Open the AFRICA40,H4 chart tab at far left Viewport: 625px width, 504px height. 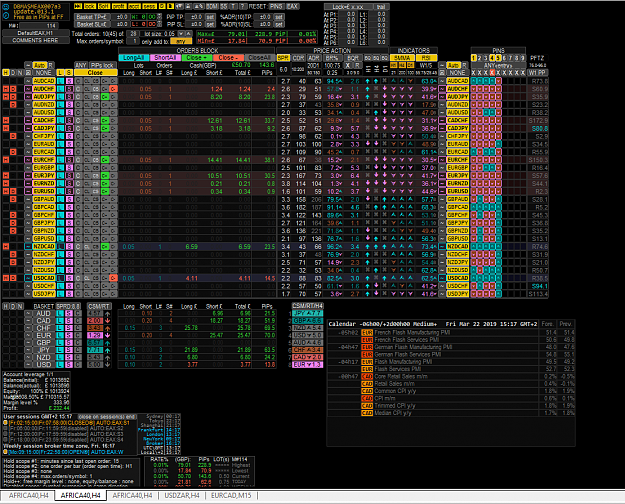coord(28,496)
